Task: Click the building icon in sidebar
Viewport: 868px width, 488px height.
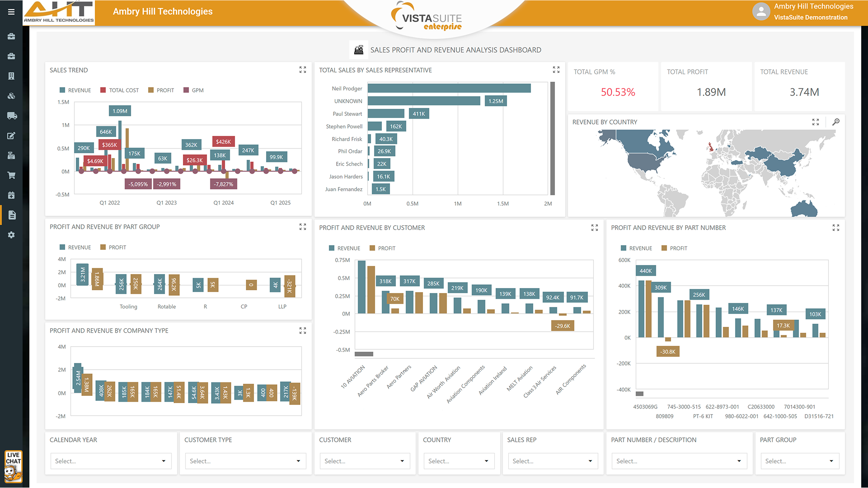Action: [x=11, y=76]
